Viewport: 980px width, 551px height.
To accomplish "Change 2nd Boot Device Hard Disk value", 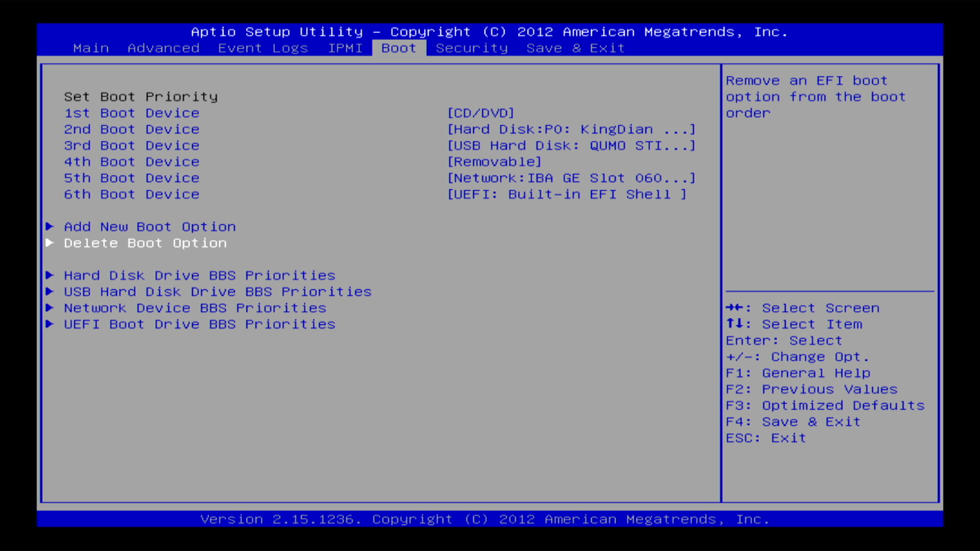I will coord(571,130).
